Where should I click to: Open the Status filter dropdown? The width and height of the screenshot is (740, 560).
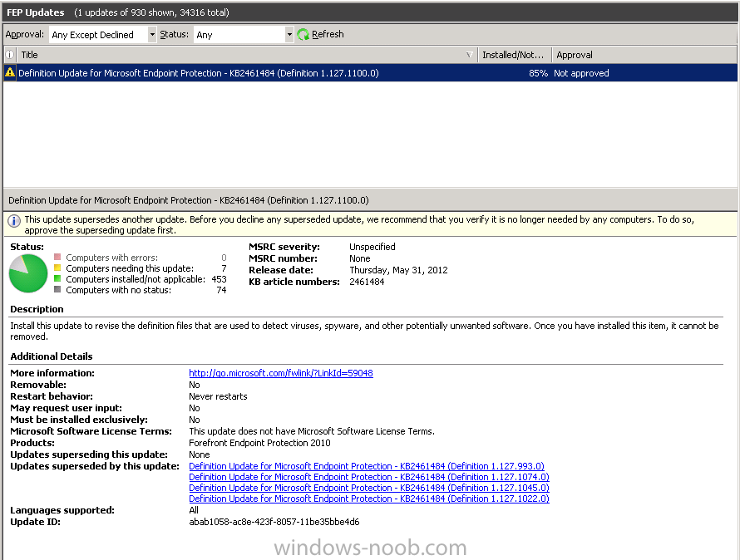click(x=289, y=34)
